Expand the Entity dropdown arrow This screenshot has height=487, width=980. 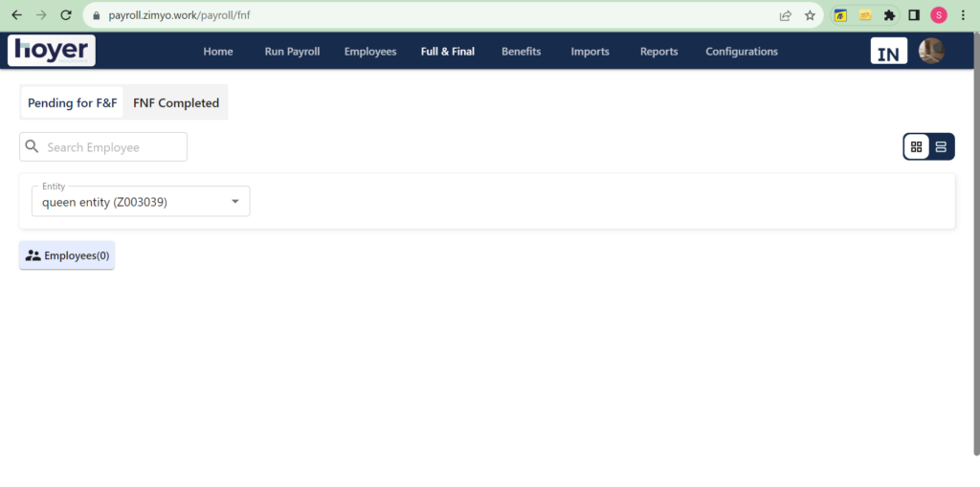click(x=235, y=201)
